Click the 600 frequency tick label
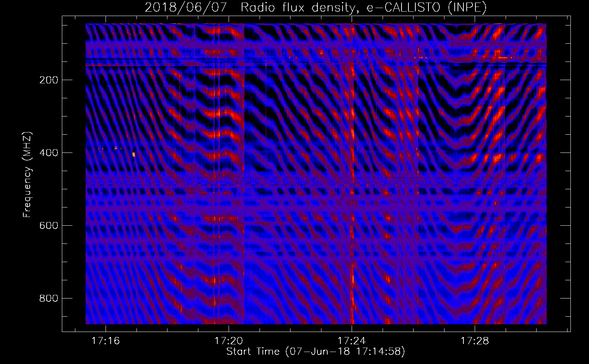The height and width of the screenshot is (364, 589). [x=49, y=226]
